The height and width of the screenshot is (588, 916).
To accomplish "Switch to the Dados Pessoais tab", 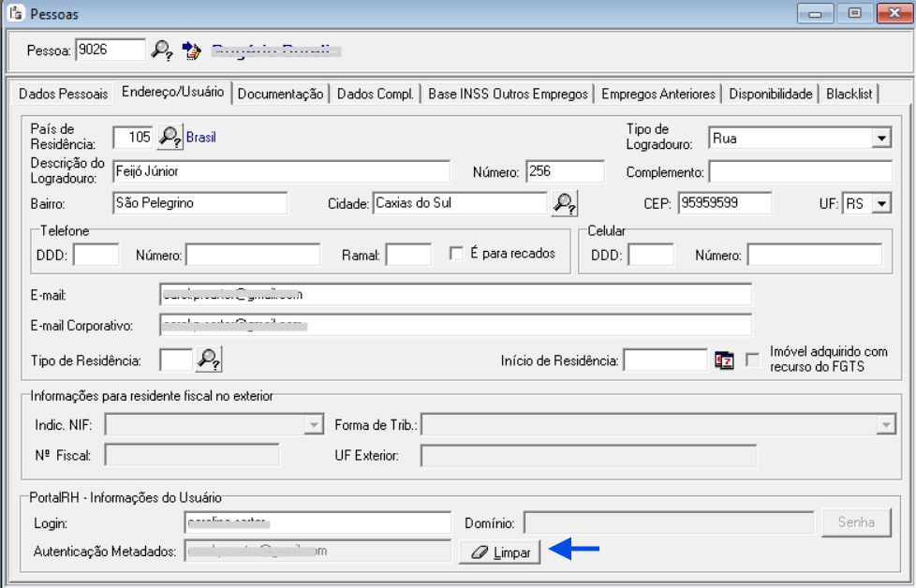I will [x=63, y=94].
